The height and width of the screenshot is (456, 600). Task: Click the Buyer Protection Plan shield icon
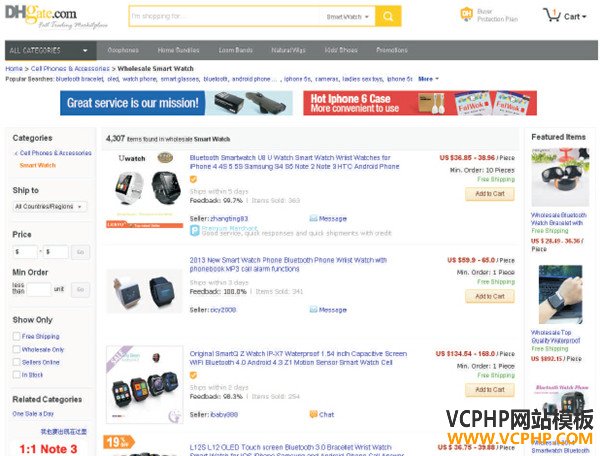click(x=466, y=15)
